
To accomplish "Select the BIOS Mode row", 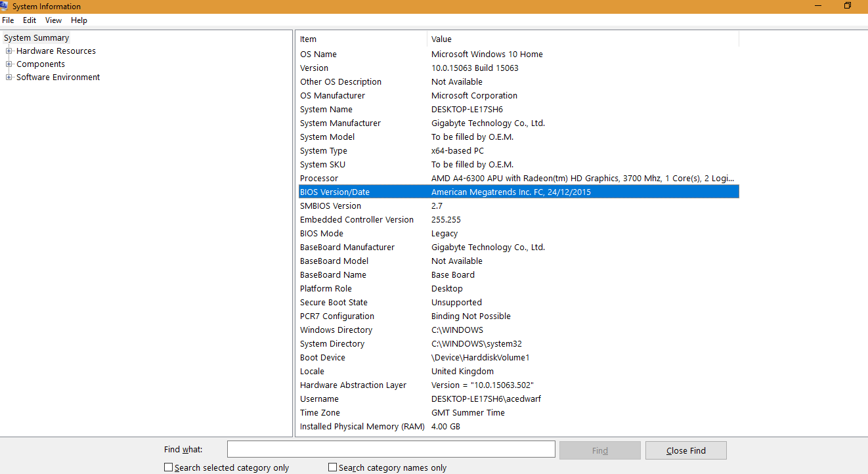I will pos(517,234).
